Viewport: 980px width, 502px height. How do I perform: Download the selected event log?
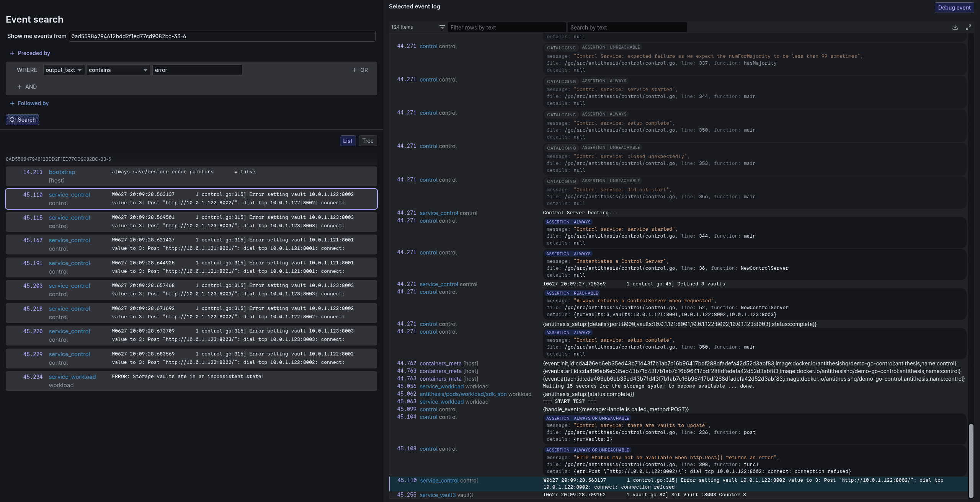(955, 27)
